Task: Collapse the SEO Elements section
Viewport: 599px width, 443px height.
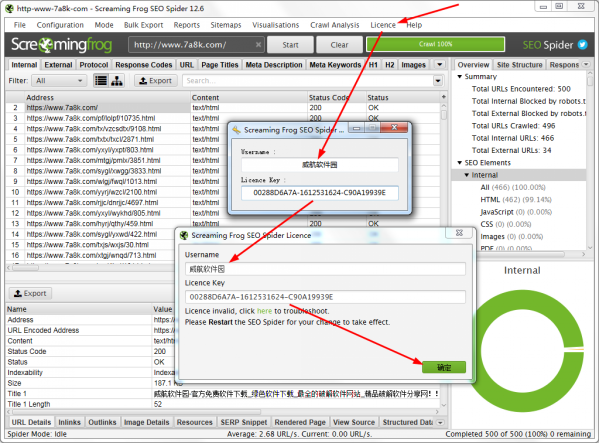Action: point(460,163)
